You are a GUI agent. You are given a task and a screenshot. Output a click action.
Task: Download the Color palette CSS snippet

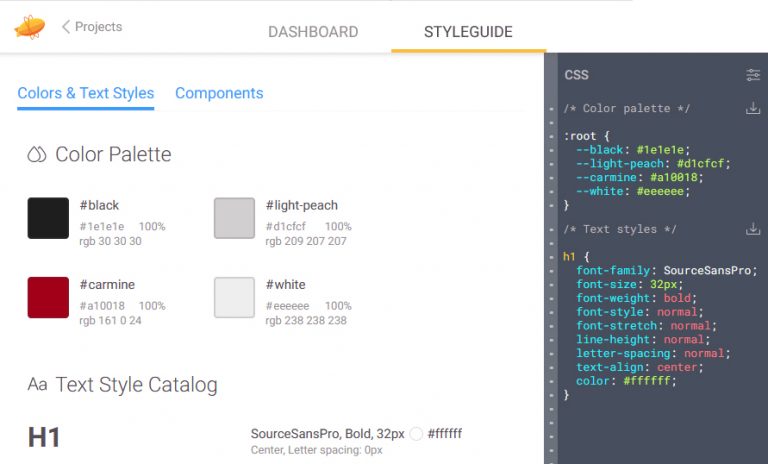(x=753, y=108)
